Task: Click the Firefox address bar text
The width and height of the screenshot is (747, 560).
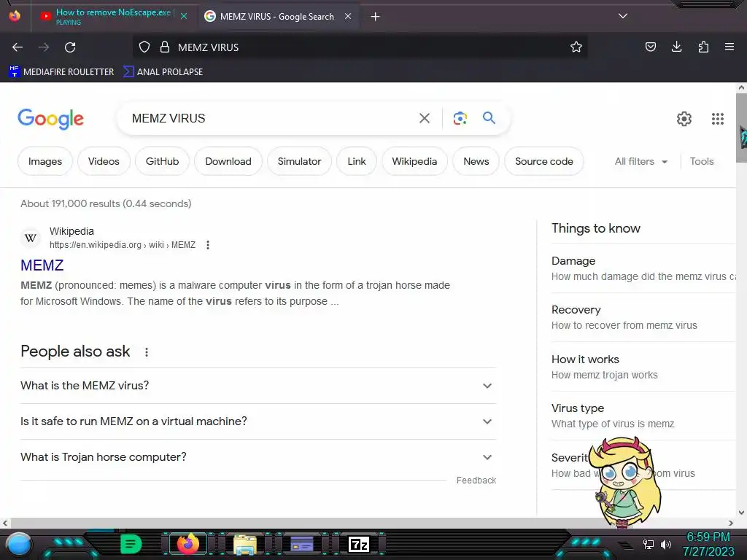Action: click(208, 47)
